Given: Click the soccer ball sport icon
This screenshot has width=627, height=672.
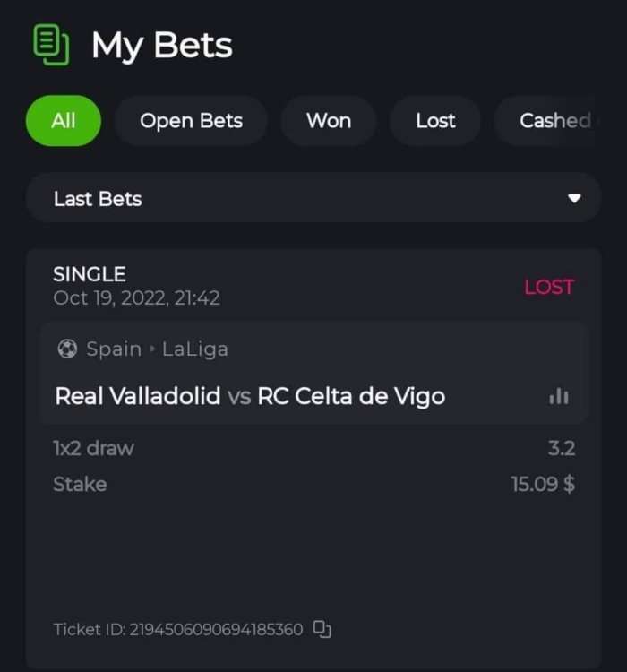Looking at the screenshot, I should [66, 349].
